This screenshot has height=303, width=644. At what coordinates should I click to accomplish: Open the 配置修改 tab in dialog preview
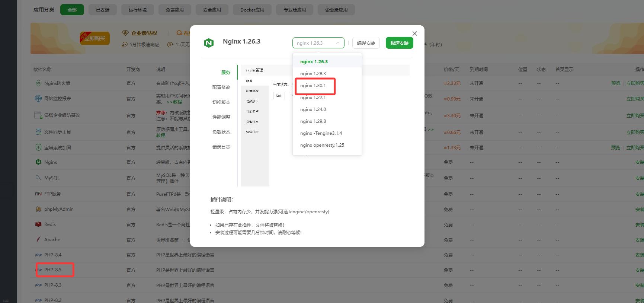(x=221, y=87)
